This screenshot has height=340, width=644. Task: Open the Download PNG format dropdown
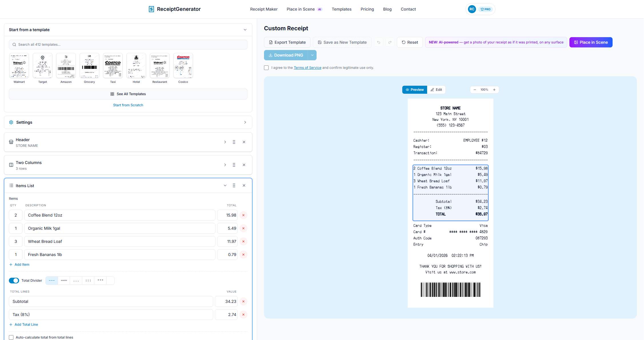click(312, 55)
